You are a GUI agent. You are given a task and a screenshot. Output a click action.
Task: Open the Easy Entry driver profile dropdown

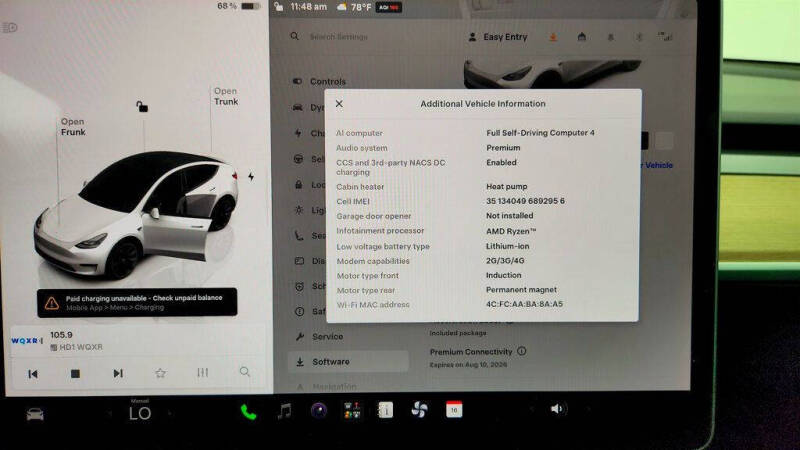[498, 37]
